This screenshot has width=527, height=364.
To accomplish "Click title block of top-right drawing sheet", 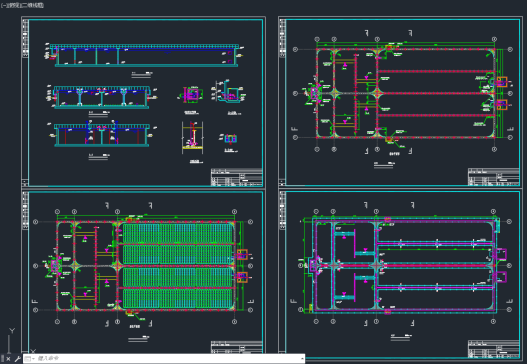I will [x=494, y=177].
